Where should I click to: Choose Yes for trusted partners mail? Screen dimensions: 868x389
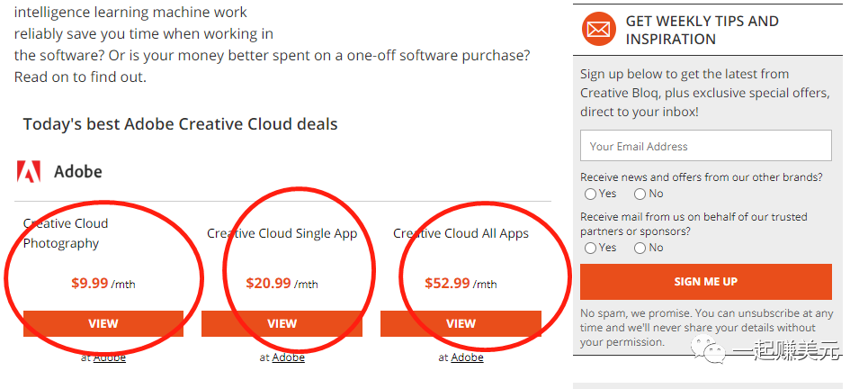tap(591, 248)
